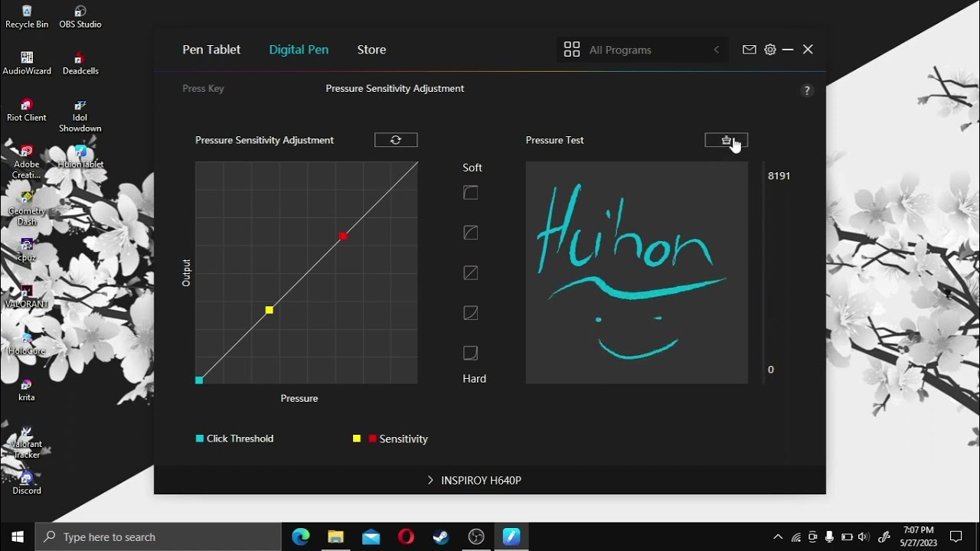The height and width of the screenshot is (551, 980).
Task: Open the volume control in tray
Action: click(864, 537)
